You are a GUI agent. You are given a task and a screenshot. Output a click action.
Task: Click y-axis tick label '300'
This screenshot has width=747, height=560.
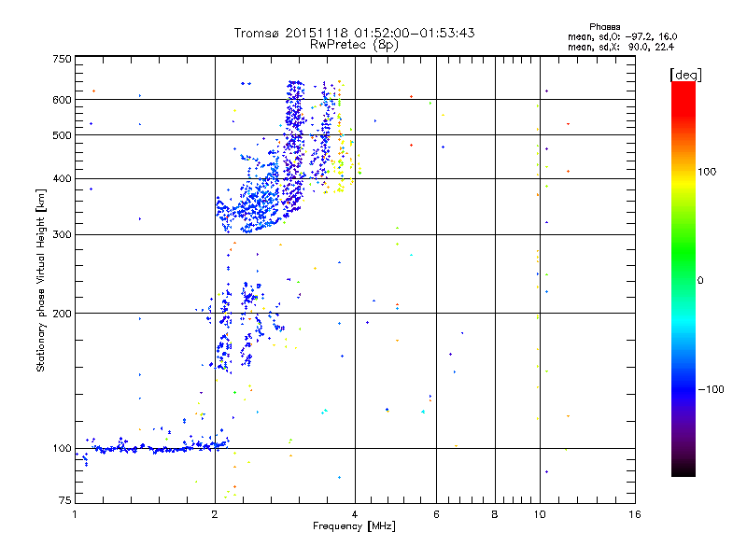click(62, 235)
